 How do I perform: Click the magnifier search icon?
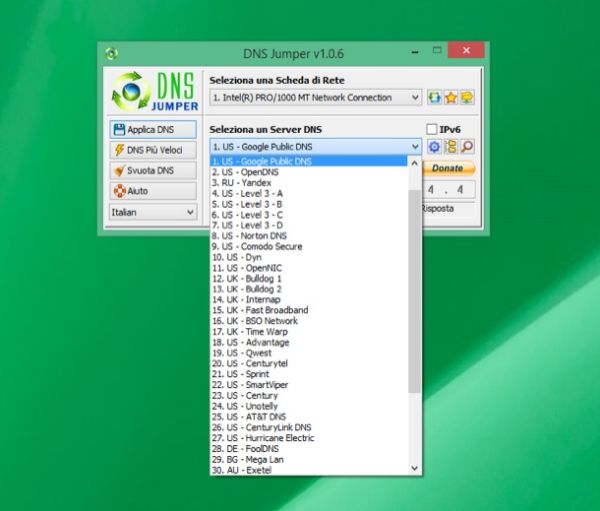coord(467,147)
